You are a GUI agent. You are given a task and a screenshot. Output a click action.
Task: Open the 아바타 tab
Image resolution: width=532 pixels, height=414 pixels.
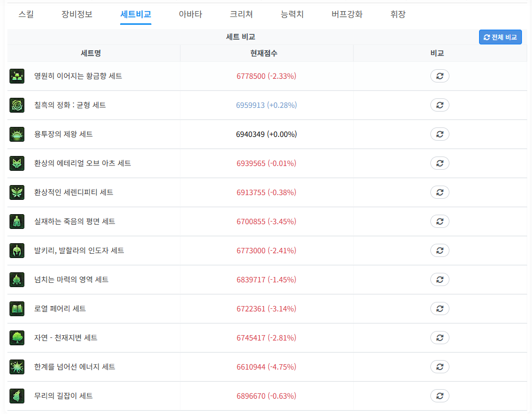[x=190, y=14]
